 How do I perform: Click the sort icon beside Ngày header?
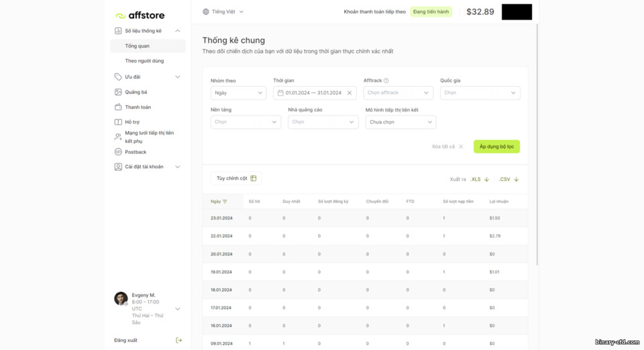pyautogui.click(x=225, y=202)
